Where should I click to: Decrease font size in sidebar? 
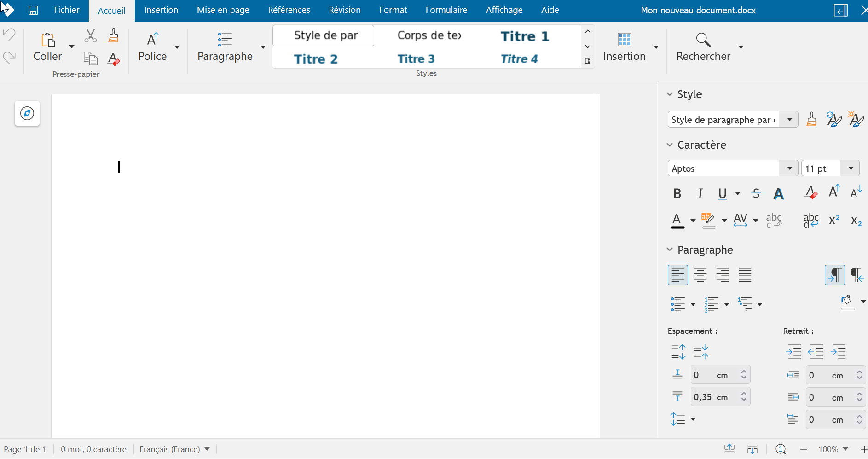856,192
